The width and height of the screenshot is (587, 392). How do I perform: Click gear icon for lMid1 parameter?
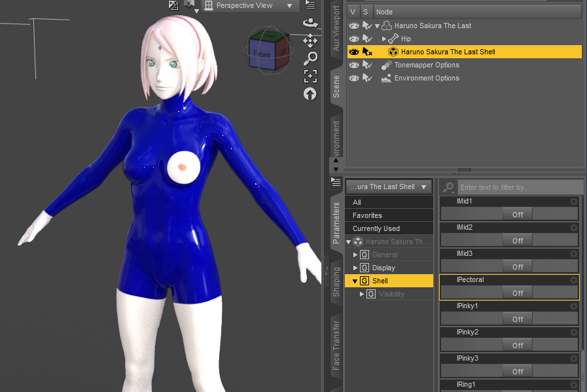pos(573,202)
